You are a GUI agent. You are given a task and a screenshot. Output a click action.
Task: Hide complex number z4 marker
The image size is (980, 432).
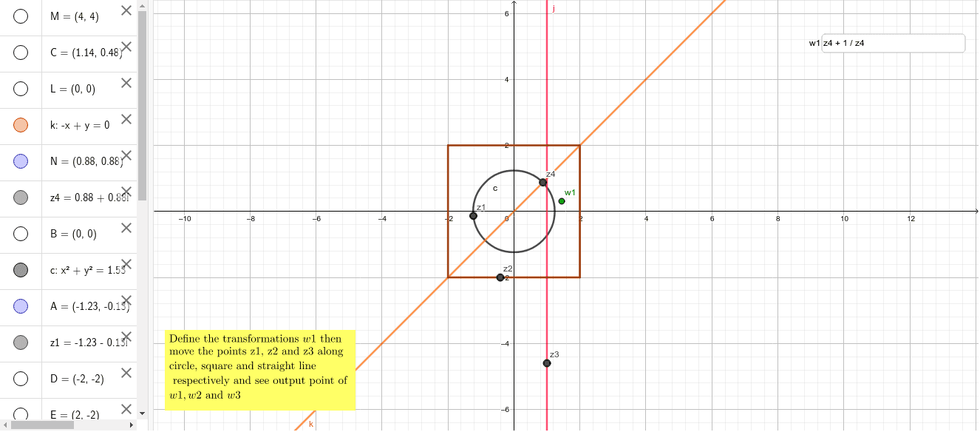tap(21, 198)
